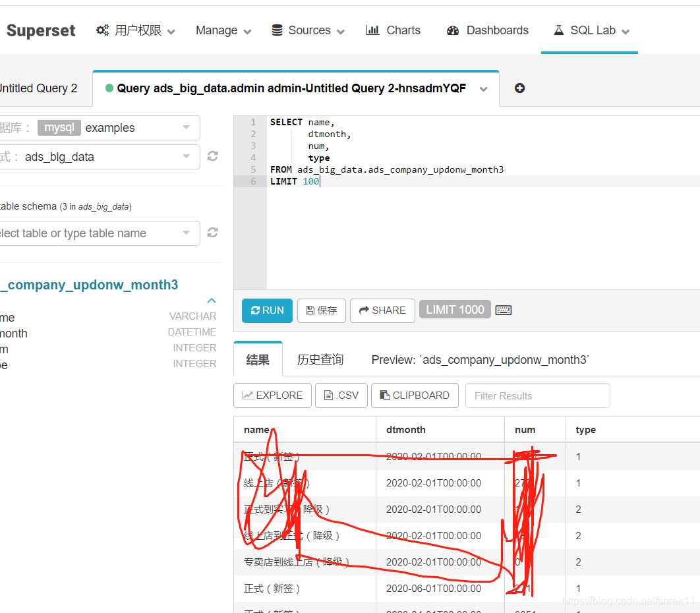Screen dimensions: 700x613
Task: Click editor line number 6
Action: tap(253, 181)
